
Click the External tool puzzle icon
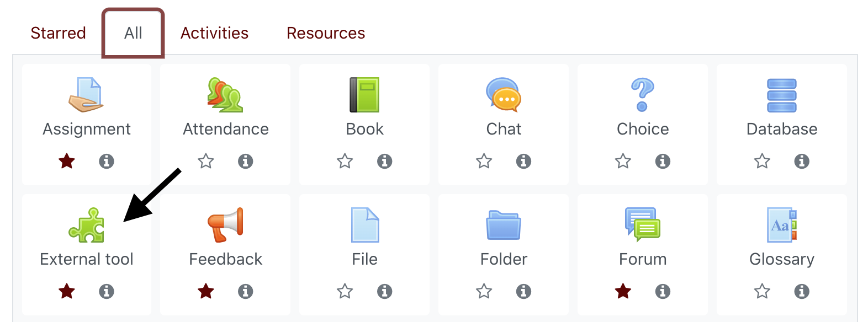click(86, 225)
